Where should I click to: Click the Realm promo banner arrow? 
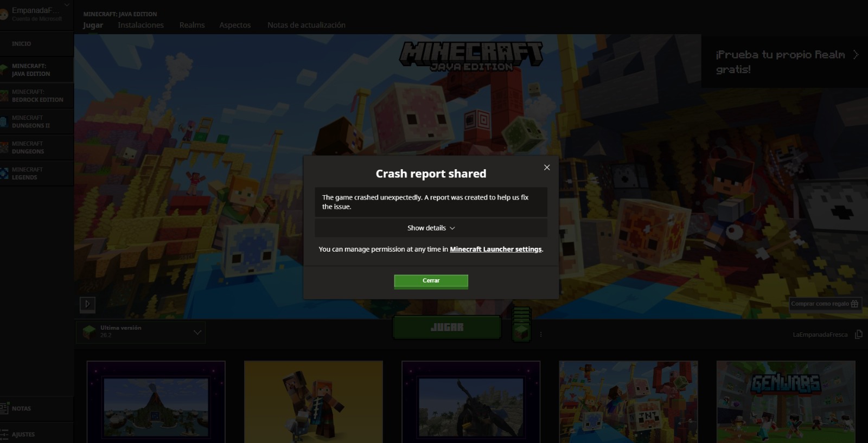[856, 55]
